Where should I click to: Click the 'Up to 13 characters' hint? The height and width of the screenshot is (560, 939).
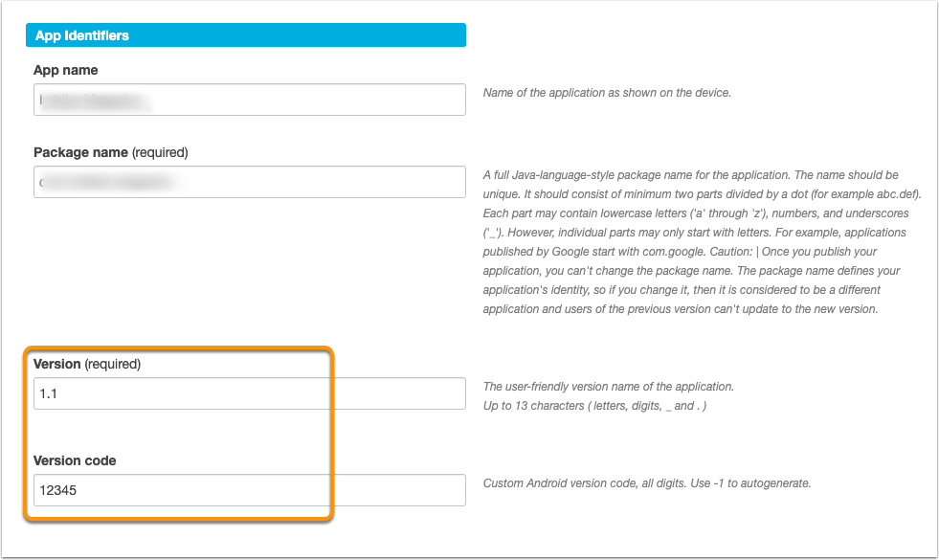tap(594, 406)
